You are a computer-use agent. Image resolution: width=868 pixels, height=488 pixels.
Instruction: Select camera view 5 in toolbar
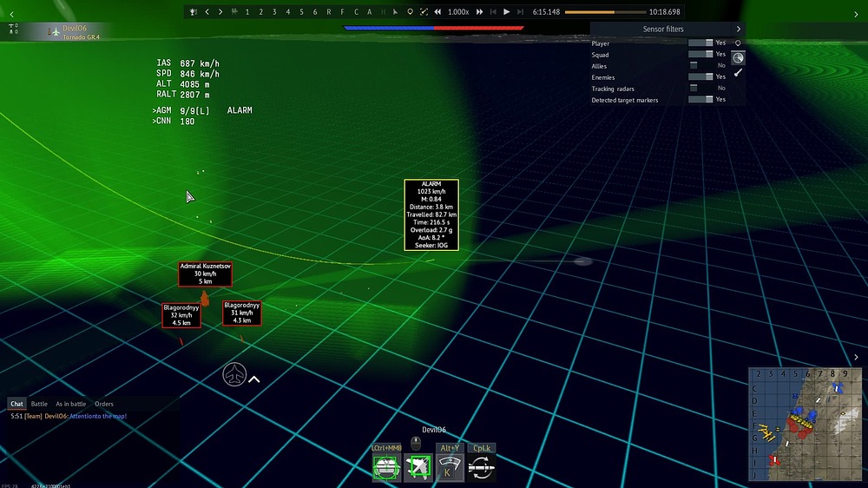pyautogui.click(x=302, y=11)
